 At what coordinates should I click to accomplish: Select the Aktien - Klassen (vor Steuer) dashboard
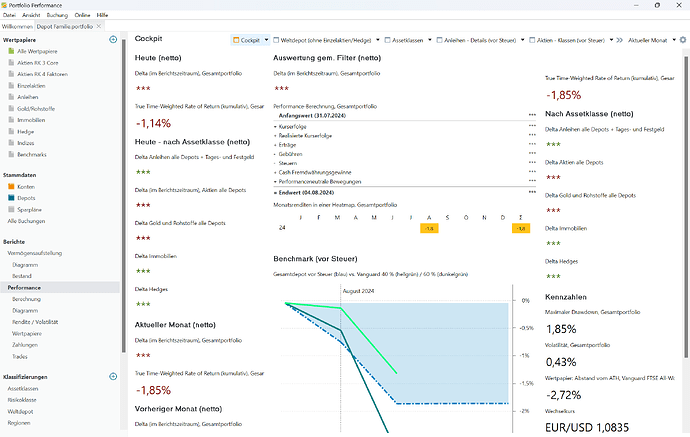click(567, 40)
